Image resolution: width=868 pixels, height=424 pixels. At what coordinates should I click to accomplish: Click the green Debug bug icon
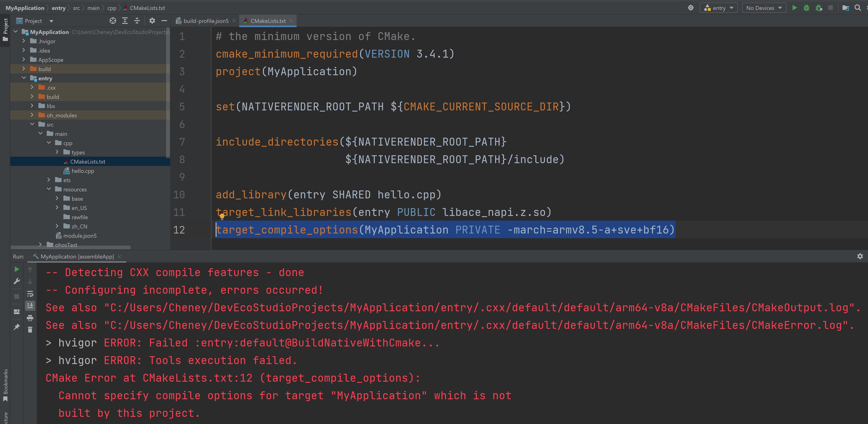click(806, 8)
